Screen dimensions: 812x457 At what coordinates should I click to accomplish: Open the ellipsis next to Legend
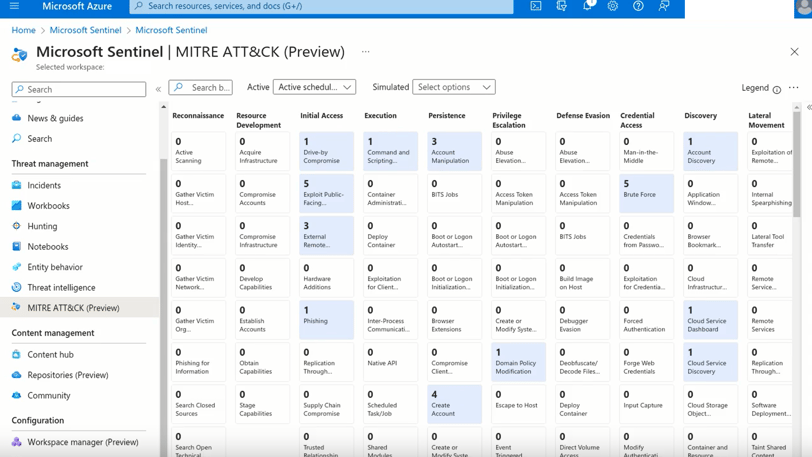click(793, 88)
